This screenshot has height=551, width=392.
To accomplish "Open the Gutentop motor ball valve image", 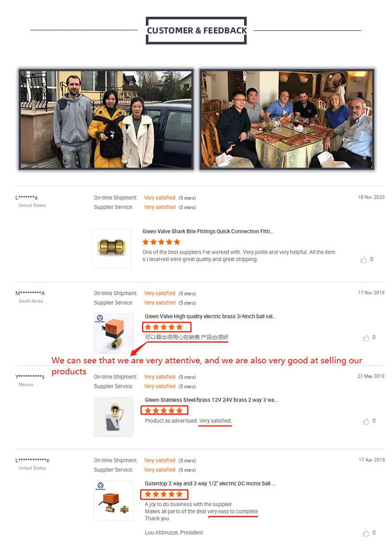I will coord(114,500).
